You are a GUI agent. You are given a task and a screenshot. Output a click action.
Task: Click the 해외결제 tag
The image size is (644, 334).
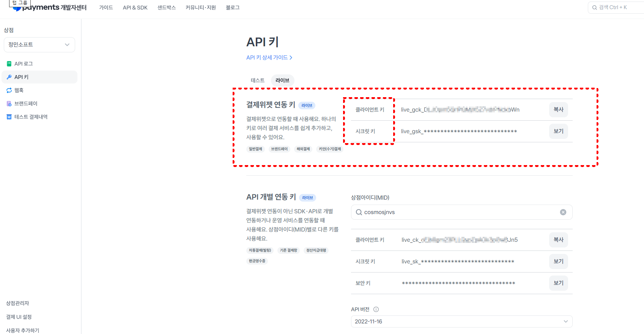303,149
